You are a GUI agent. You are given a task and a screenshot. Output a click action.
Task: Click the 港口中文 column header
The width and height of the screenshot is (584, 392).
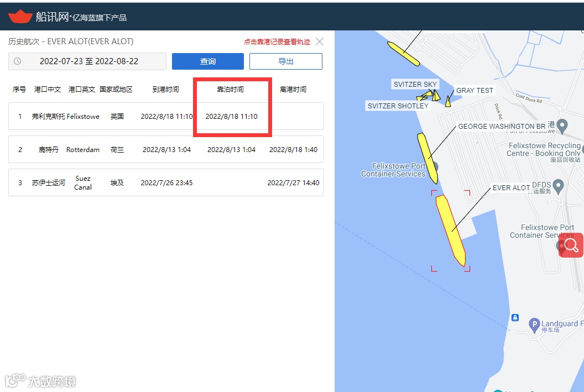click(x=48, y=90)
